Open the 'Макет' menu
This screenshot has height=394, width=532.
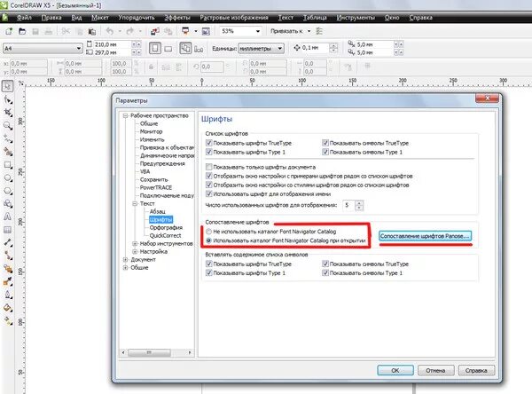(x=99, y=18)
